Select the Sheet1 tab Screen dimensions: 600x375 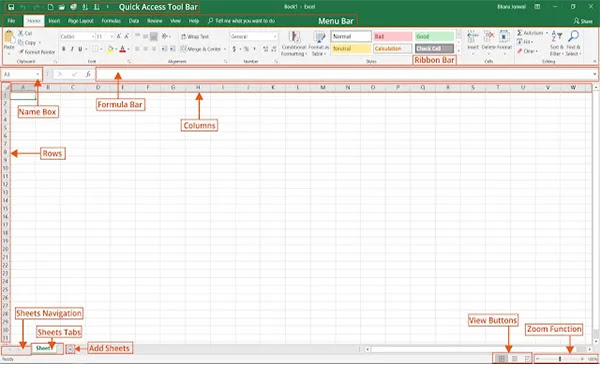click(43, 348)
